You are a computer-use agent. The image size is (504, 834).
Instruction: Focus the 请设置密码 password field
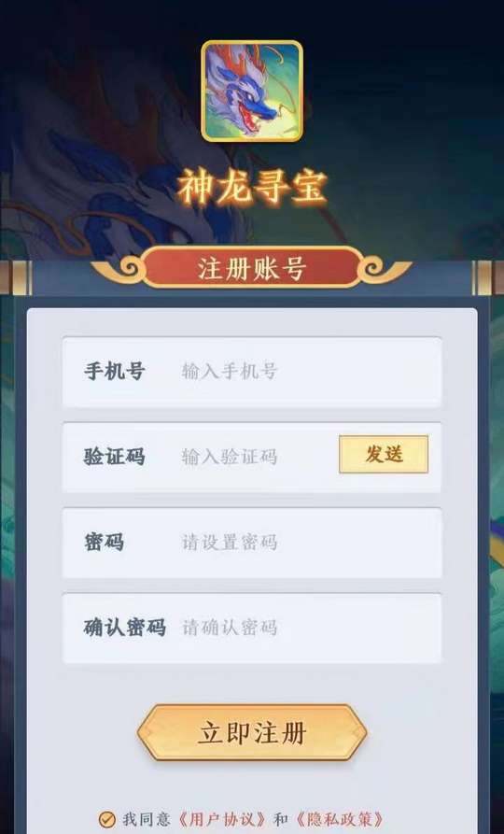252,543
